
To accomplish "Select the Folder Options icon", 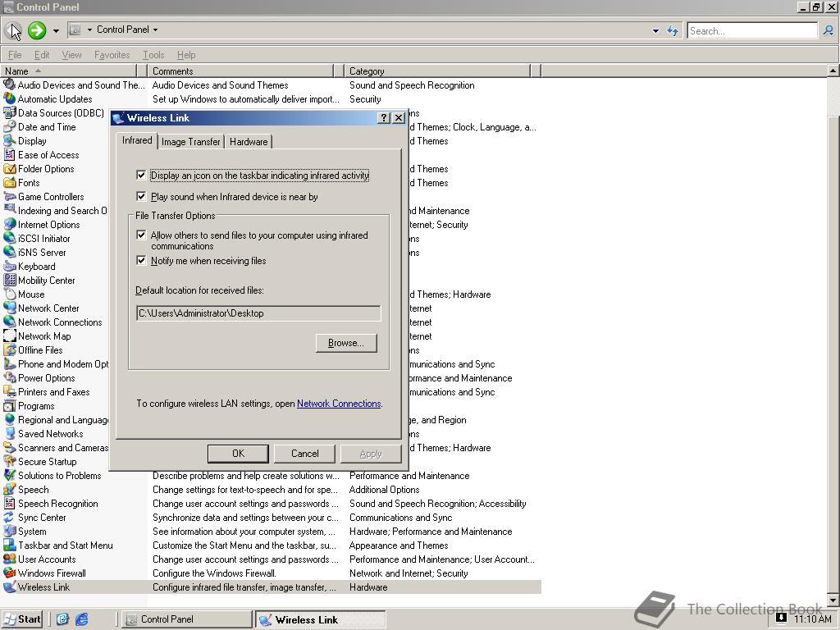I will pyautogui.click(x=10, y=168).
